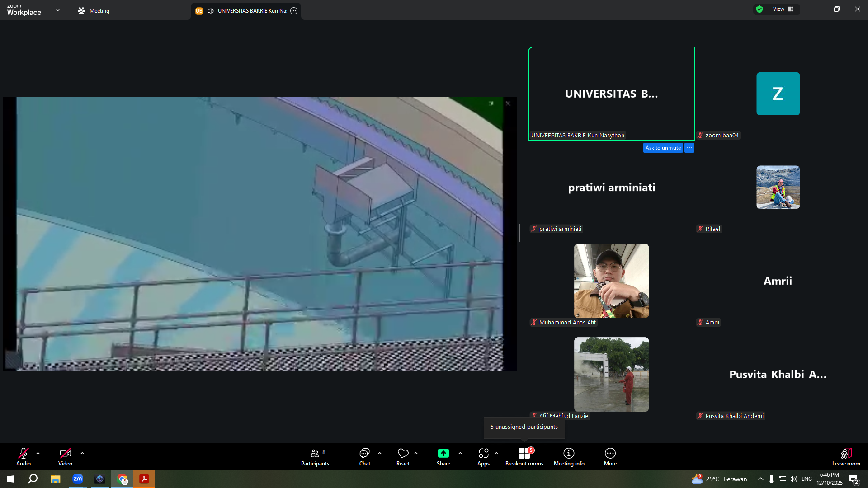Image resolution: width=868 pixels, height=488 pixels.
Task: Expand reactions options chevron
Action: coord(416,453)
